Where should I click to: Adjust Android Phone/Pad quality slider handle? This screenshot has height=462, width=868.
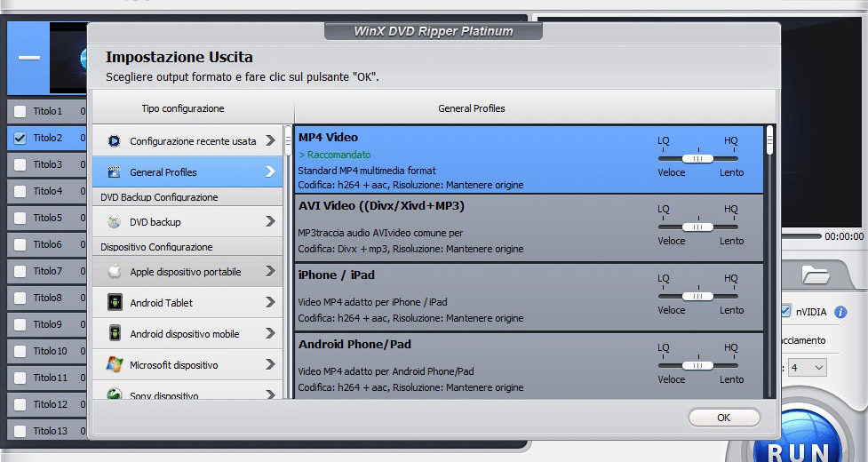click(697, 365)
